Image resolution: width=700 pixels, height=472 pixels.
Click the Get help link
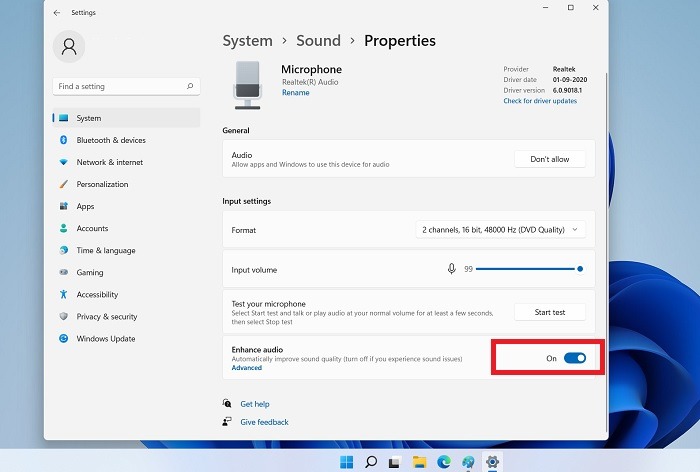(255, 404)
